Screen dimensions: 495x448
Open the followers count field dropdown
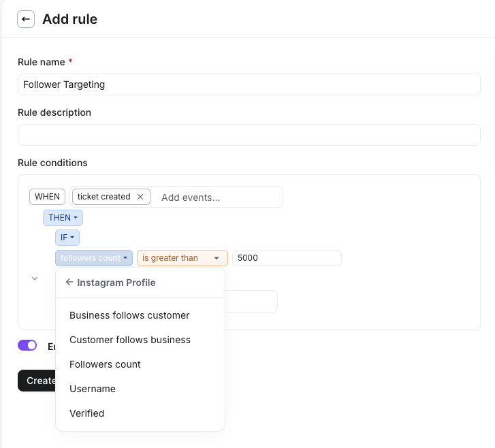[x=94, y=258]
